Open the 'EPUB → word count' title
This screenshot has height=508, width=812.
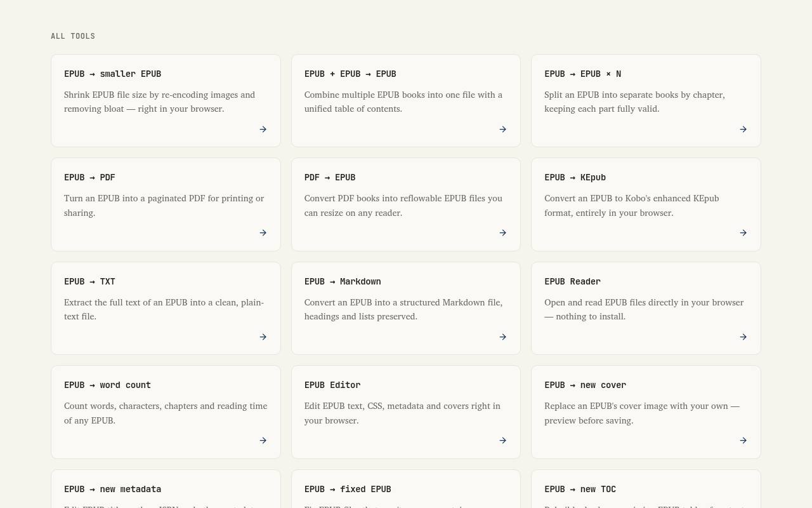click(x=107, y=385)
